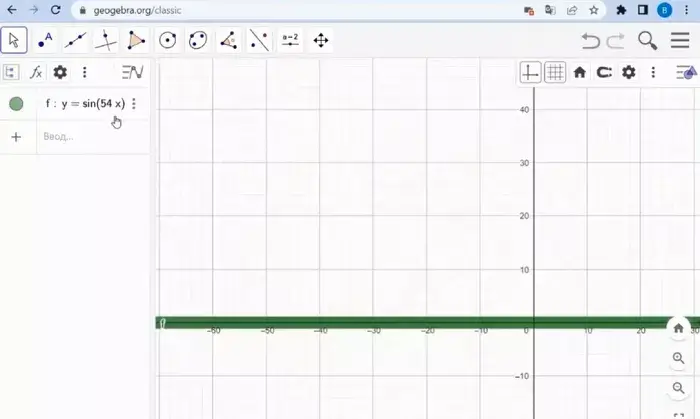
Task: Toggle graphics view style bar button
Action: [686, 72]
